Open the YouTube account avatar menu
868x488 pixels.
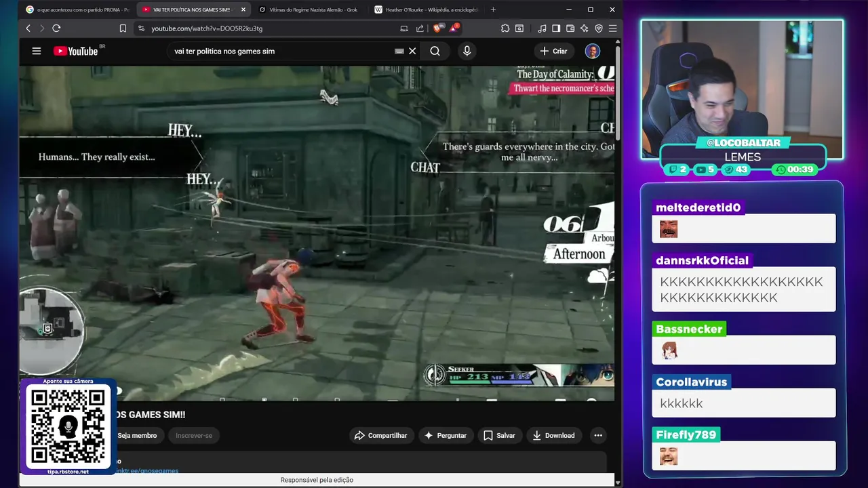point(592,51)
